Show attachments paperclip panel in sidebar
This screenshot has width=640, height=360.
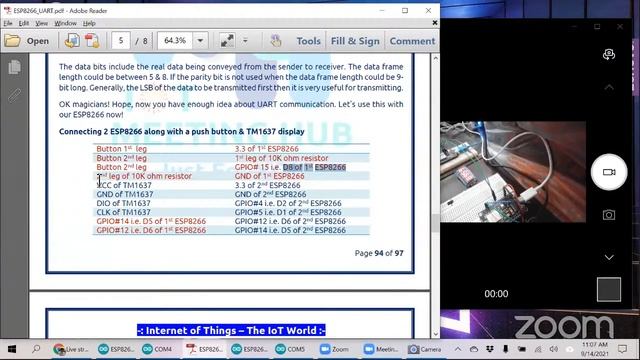pos(14,95)
